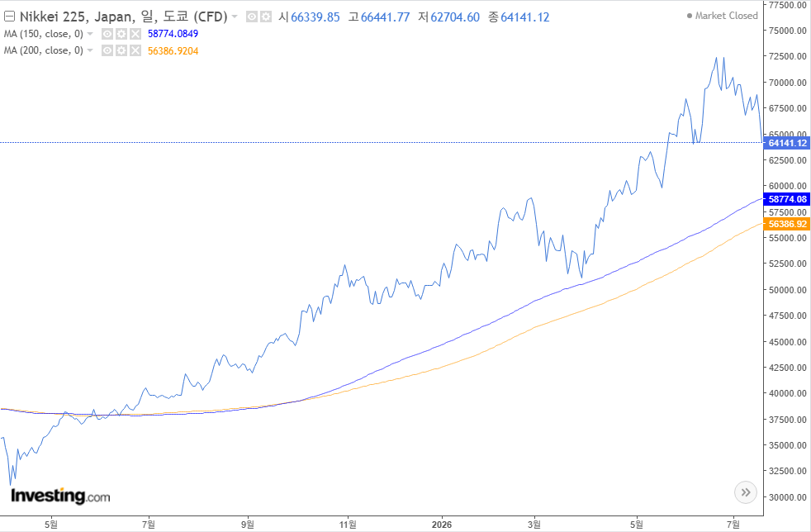Remove the MA 200 indicator with X
The height and width of the screenshot is (532, 811).
click(135, 50)
